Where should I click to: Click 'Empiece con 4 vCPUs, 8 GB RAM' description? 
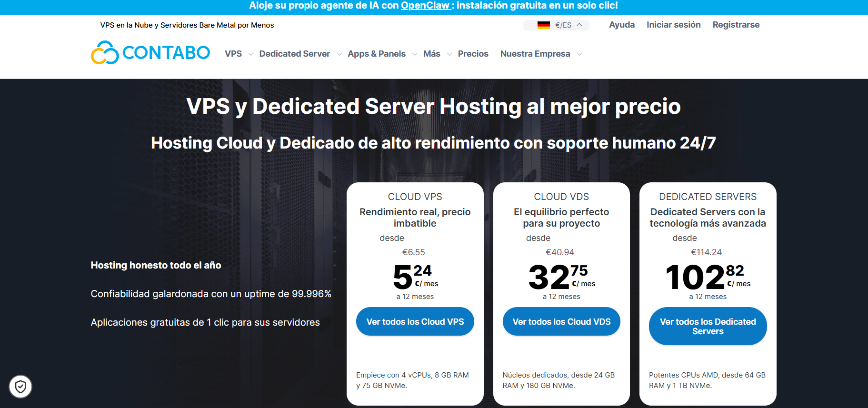(x=412, y=380)
